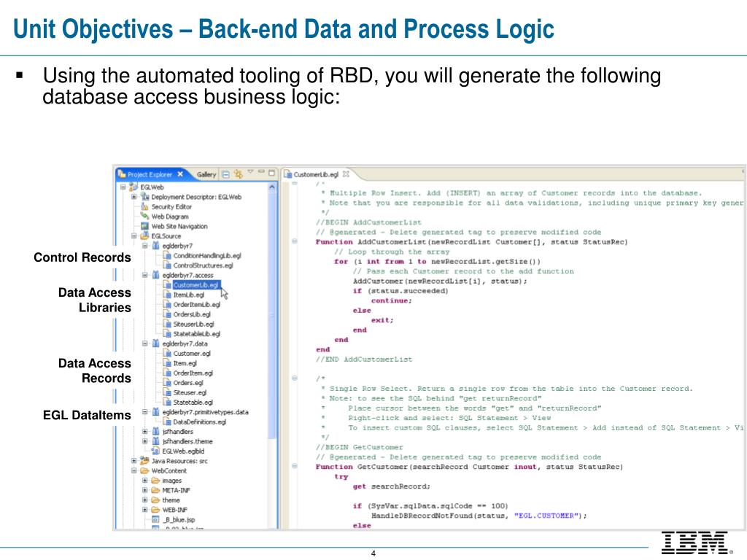Expand the jsfhandlers.theme package node
The height and width of the screenshot is (560, 747).
click(x=145, y=441)
